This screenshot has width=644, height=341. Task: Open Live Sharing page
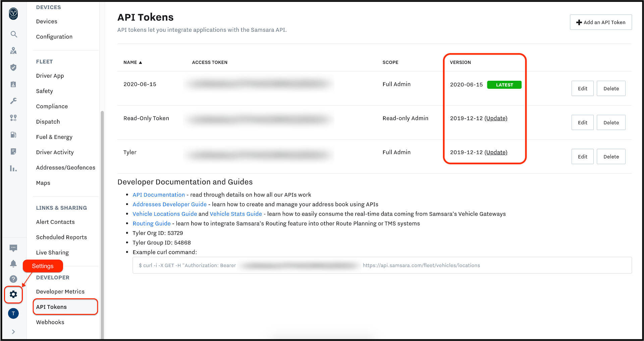52,253
